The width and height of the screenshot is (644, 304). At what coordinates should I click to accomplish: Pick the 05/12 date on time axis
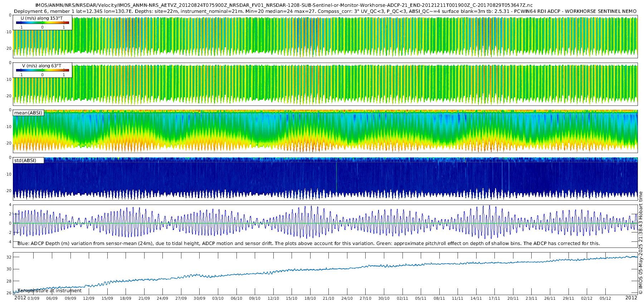coord(605,298)
